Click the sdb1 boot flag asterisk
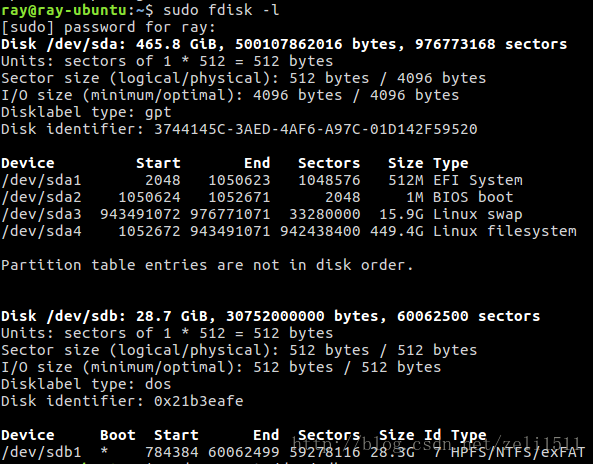Screen dimensions: 593x464 click(x=104, y=451)
